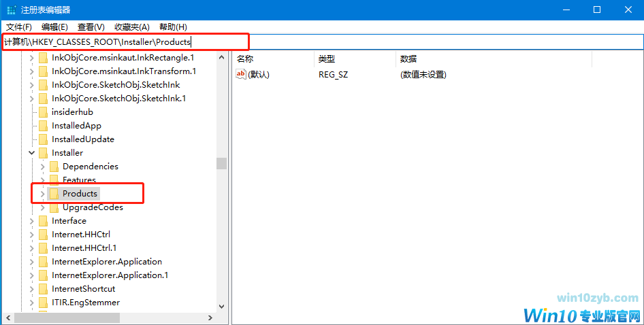Click folder icon of InstalledApp
Screen dimensions: 644x325
[x=43, y=126]
